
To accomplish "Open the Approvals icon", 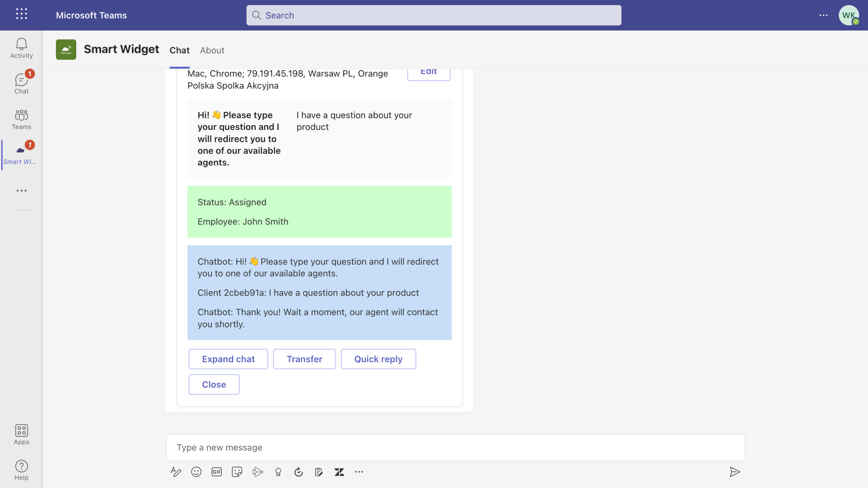I will (x=298, y=472).
